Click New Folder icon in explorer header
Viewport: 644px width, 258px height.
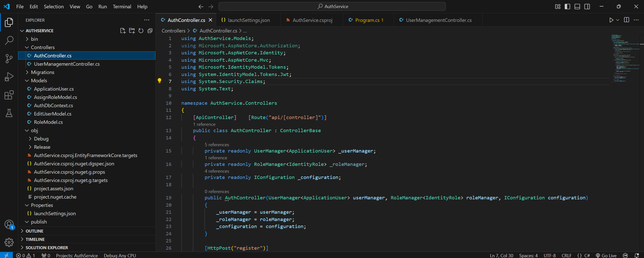pyautogui.click(x=132, y=31)
